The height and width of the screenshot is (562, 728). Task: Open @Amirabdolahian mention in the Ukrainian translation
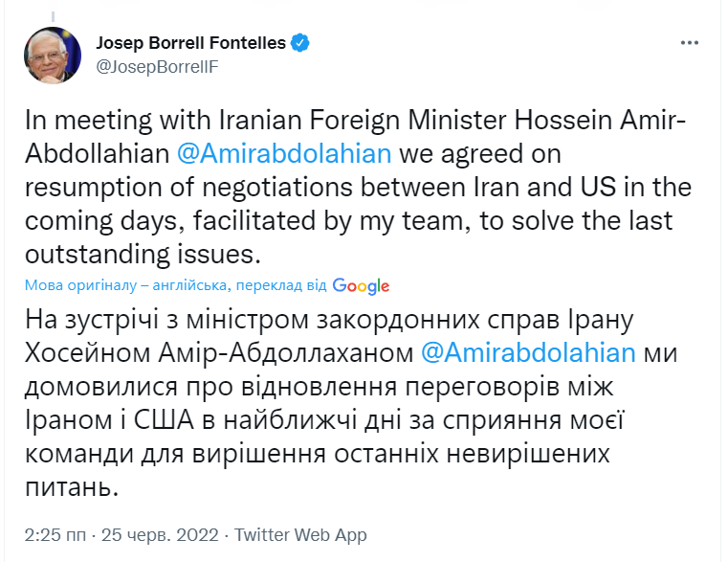tap(528, 351)
